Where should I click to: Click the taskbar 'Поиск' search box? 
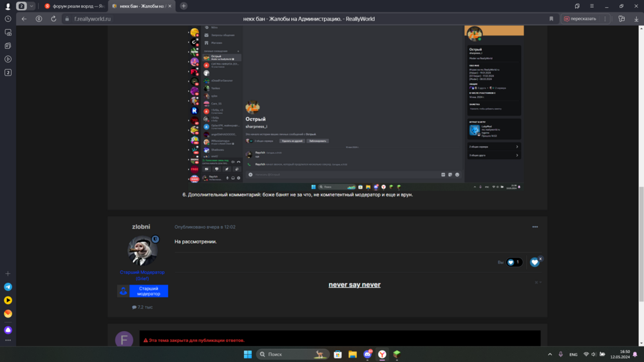292,354
